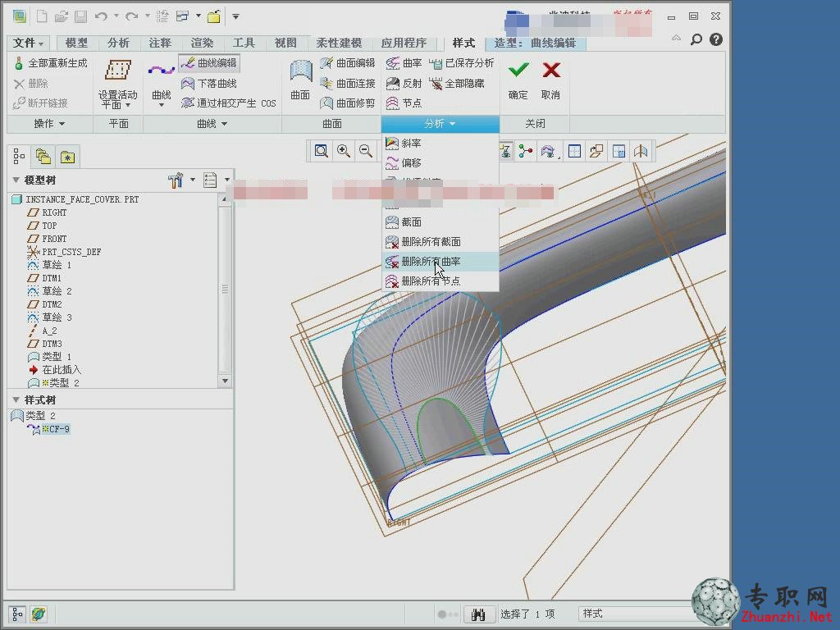
Task: Click the Zoom In magnifier
Action: coord(344,151)
